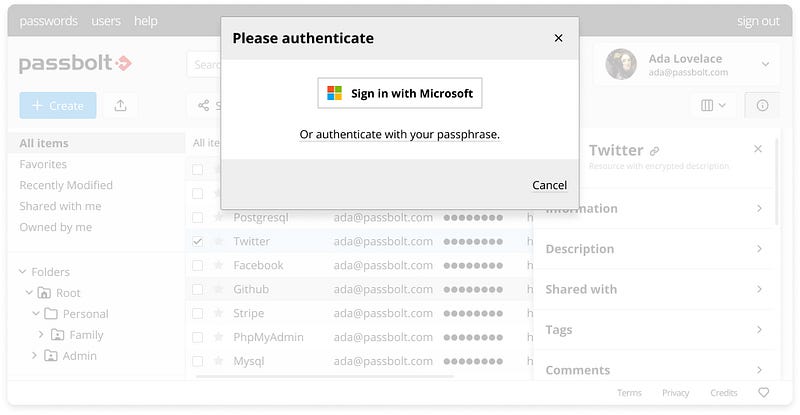The height and width of the screenshot is (415, 800).
Task: Close the Twitter details sidebar
Action: coord(758,149)
